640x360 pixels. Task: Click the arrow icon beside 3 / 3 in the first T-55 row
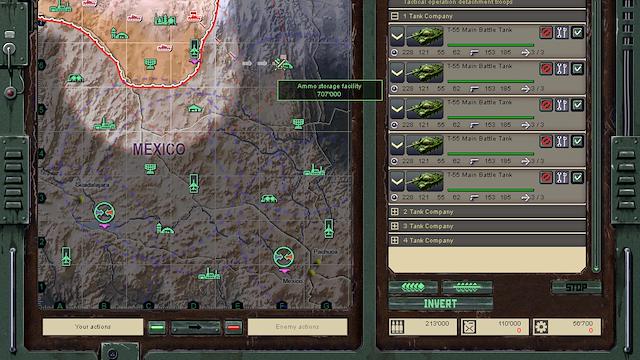525,52
